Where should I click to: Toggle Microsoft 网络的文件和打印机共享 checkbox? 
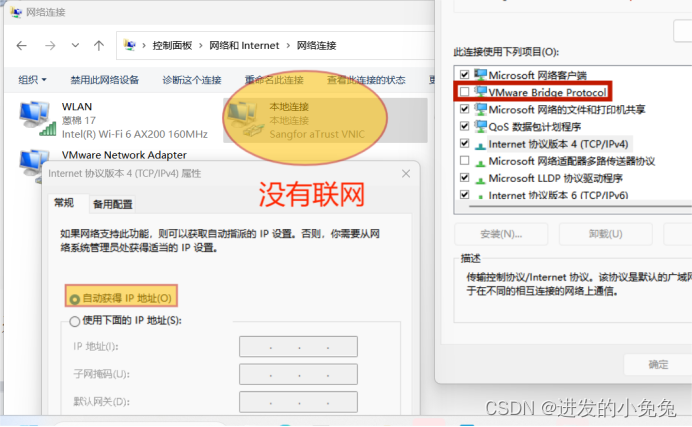coord(464,109)
